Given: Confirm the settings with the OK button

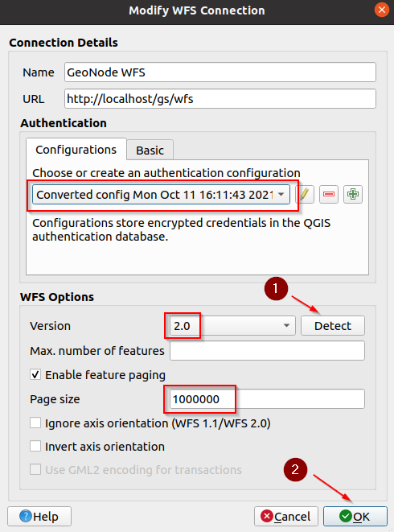Looking at the screenshot, I should 355,516.
